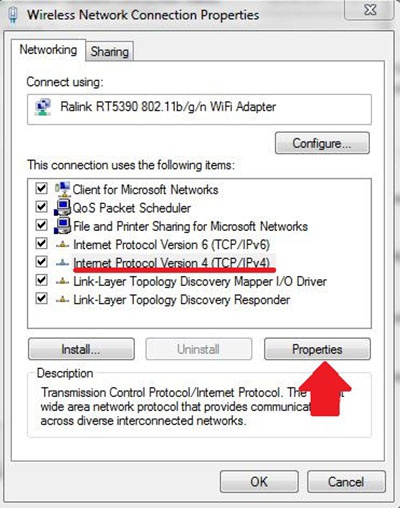Viewport: 400px width, 508px height.
Task: Click the Client for Microsoft Networks icon
Action: pyautogui.click(x=63, y=189)
